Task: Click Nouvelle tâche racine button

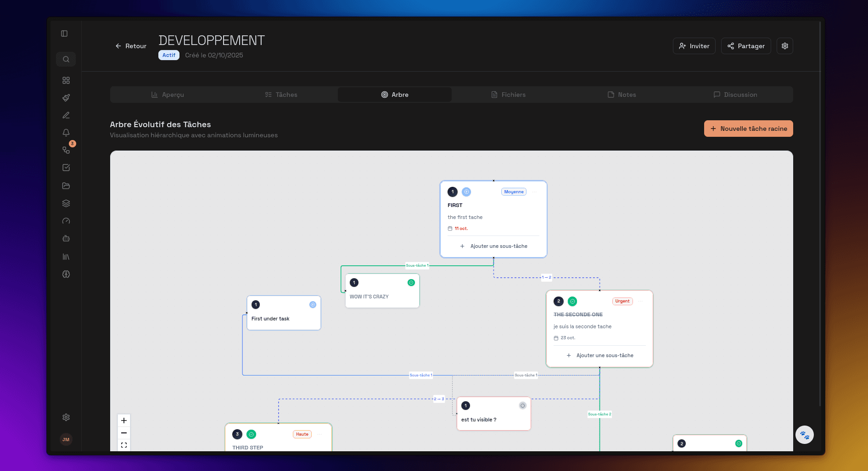Action: pyautogui.click(x=749, y=129)
